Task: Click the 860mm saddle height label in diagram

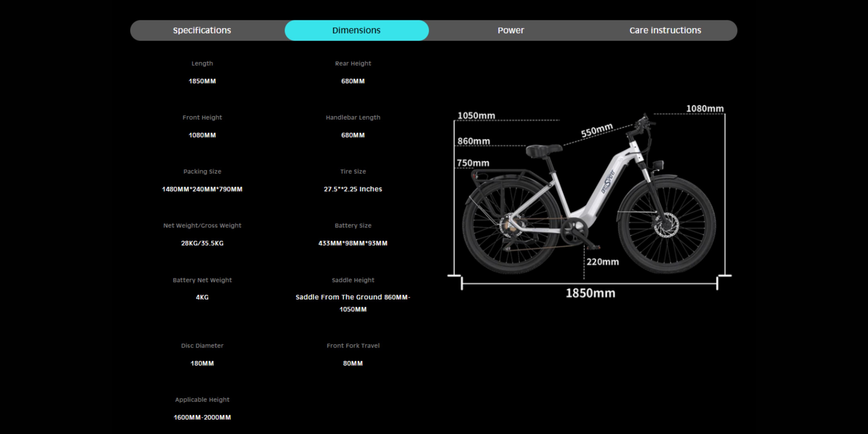Action: 473,141
